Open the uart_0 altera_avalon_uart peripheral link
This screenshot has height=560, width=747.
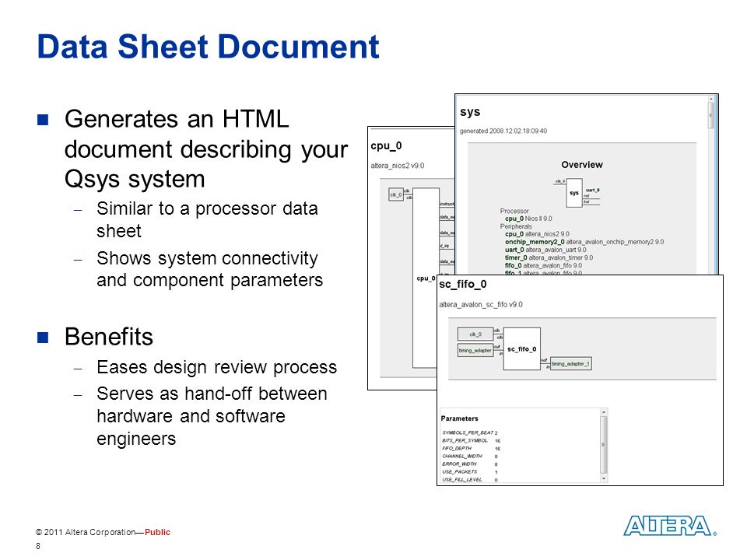coord(545,250)
